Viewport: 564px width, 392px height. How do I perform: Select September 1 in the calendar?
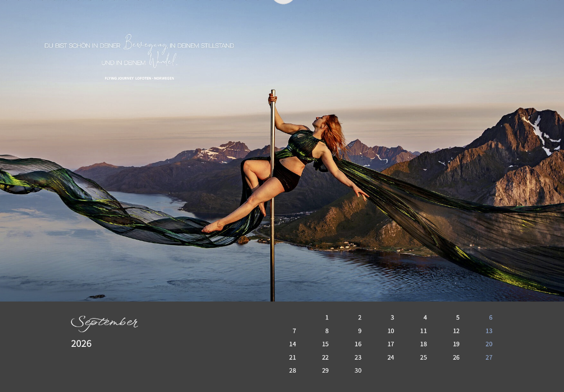(327, 318)
